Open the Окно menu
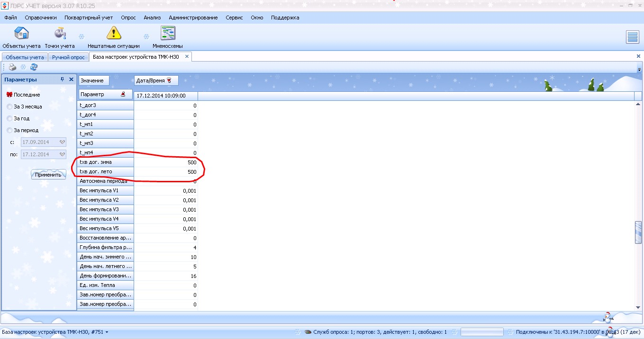The width and height of the screenshot is (644, 339). (257, 18)
